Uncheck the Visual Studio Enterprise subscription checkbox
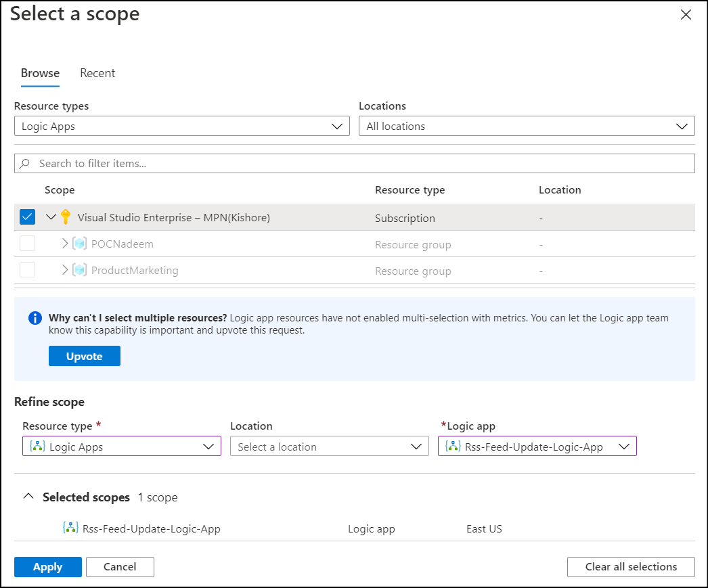This screenshot has width=708, height=588. click(27, 217)
